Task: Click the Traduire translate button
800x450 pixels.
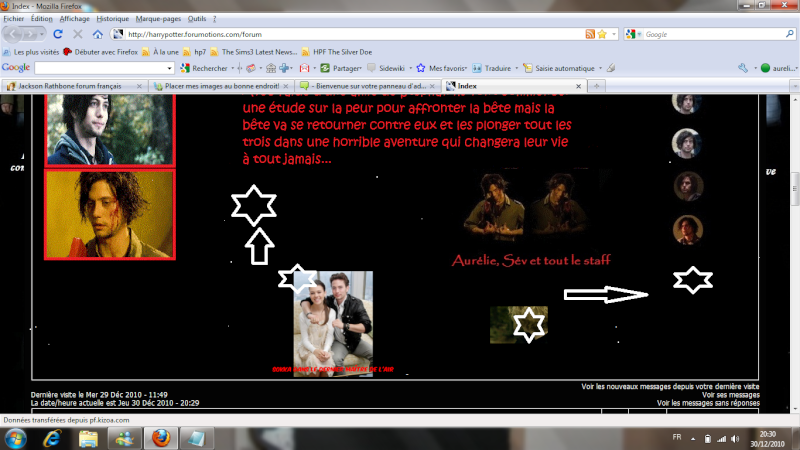Action: 492,68
